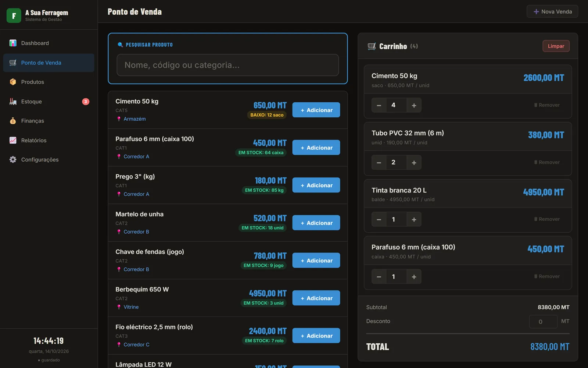This screenshot has height=368, width=588.
Task: Open Ponto de Venda menu item
Action: [x=49, y=63]
